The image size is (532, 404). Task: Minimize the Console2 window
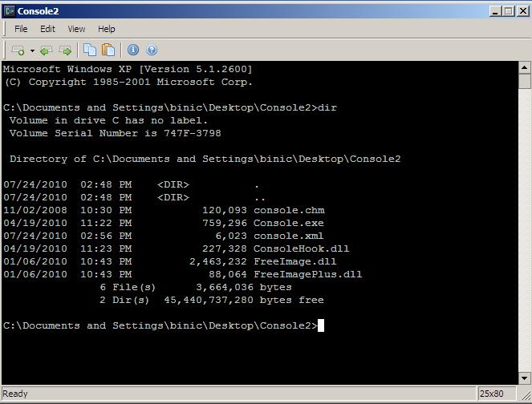(x=495, y=11)
